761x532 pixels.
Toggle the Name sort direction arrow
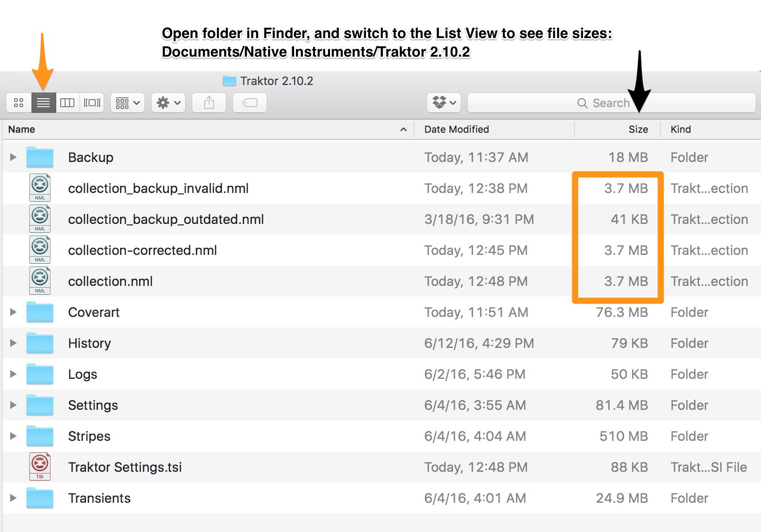(403, 129)
